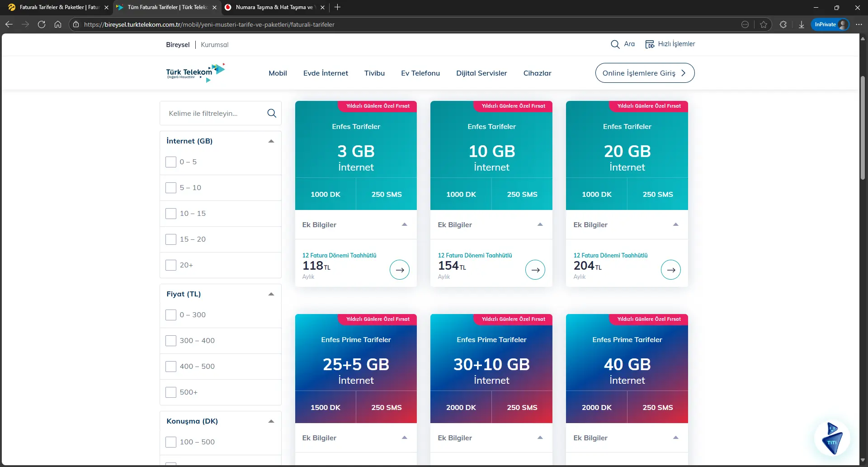Collapse Ek Bilgiler on 20 GB card
The height and width of the screenshot is (467, 868).
tap(676, 224)
